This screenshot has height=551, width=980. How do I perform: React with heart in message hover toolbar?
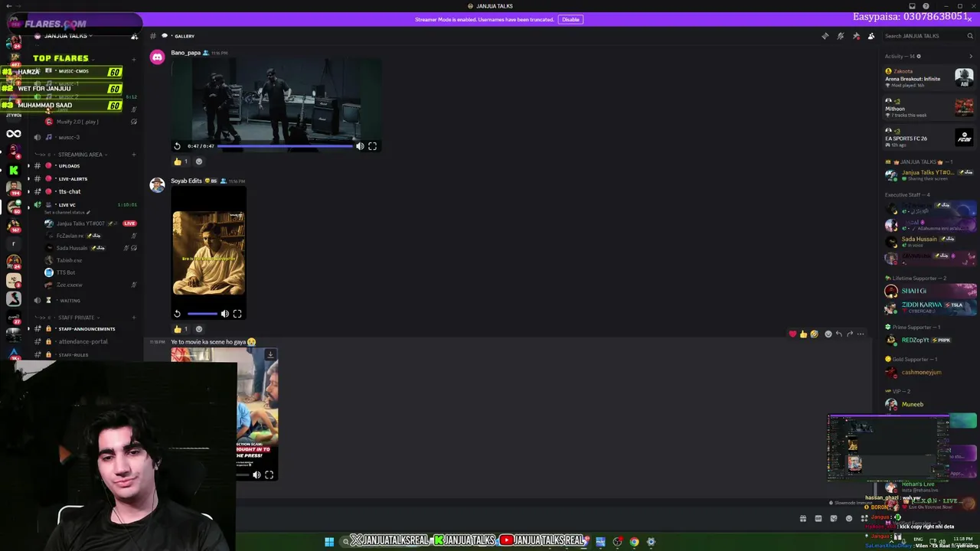coord(792,334)
